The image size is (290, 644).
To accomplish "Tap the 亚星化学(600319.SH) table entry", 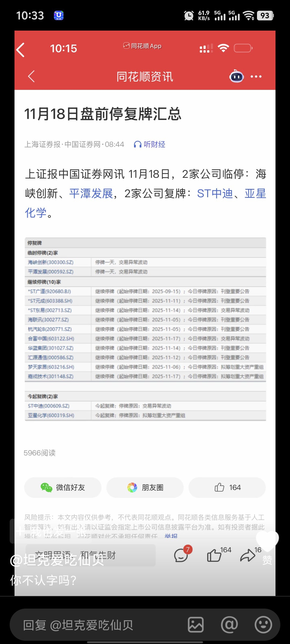I will click(x=51, y=415).
